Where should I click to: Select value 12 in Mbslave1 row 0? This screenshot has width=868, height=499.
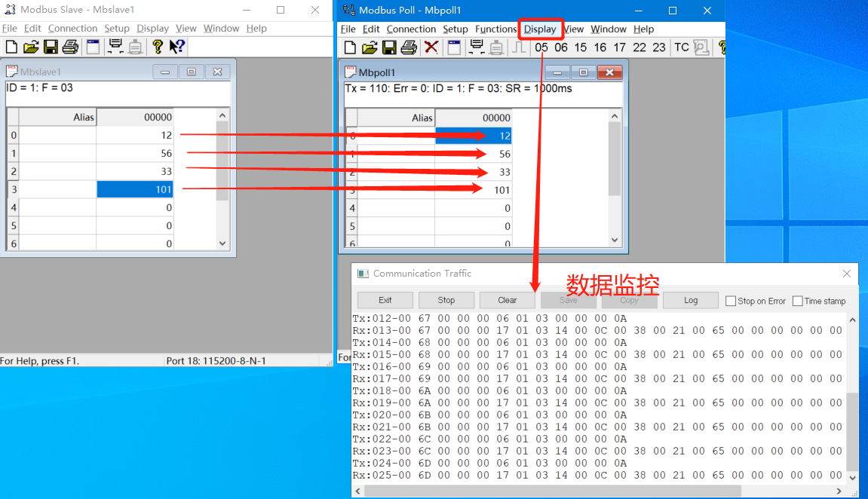(134, 135)
